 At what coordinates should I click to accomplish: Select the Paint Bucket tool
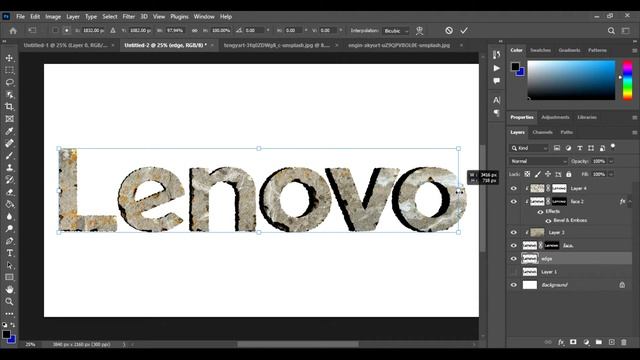pyautogui.click(x=9, y=204)
